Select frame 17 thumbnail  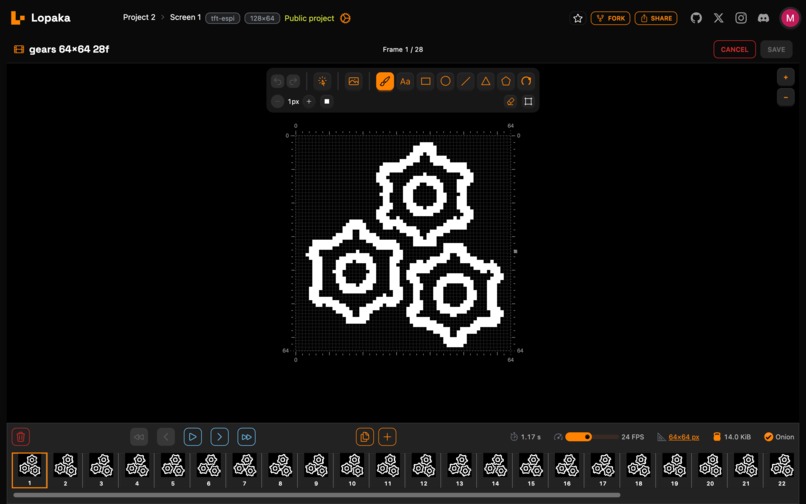tap(603, 470)
